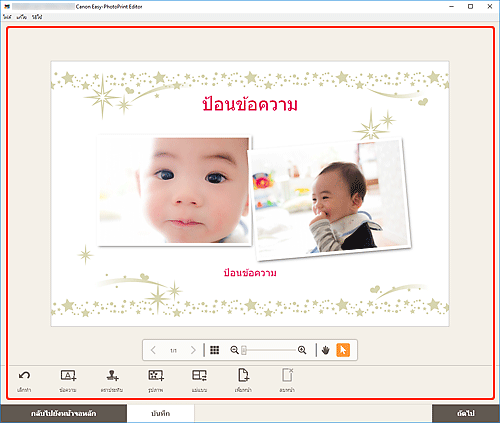This screenshot has height=423, width=500.
Task: Open the third menu in menu bar
Action: [x=37, y=17]
